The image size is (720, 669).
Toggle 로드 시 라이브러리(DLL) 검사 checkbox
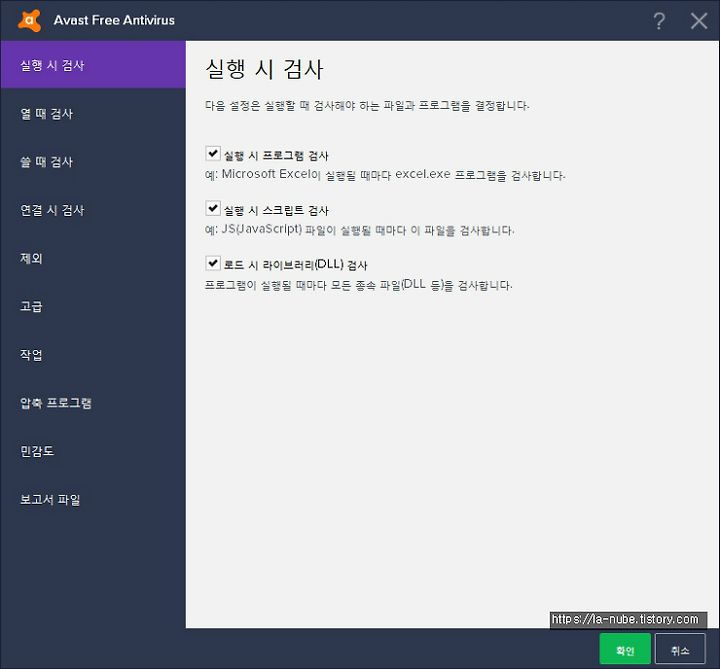pyautogui.click(x=213, y=263)
